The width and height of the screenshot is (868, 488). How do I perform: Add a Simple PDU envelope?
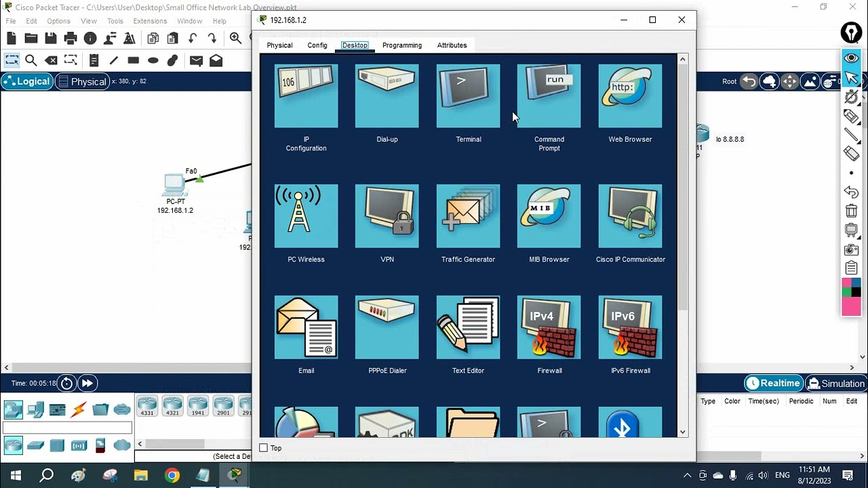[196, 60]
